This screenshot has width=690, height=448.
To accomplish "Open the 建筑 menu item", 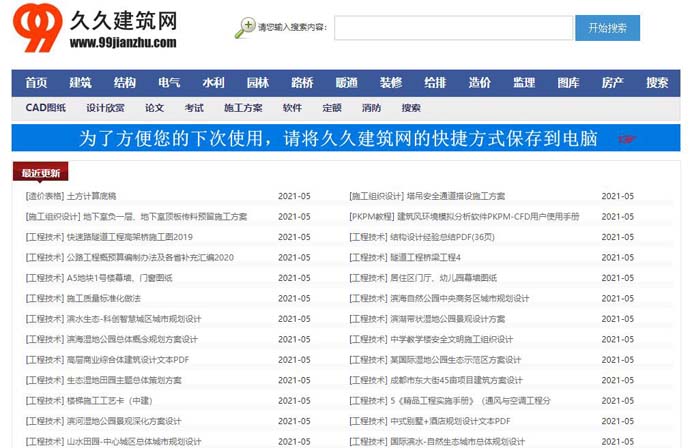I will [x=81, y=83].
